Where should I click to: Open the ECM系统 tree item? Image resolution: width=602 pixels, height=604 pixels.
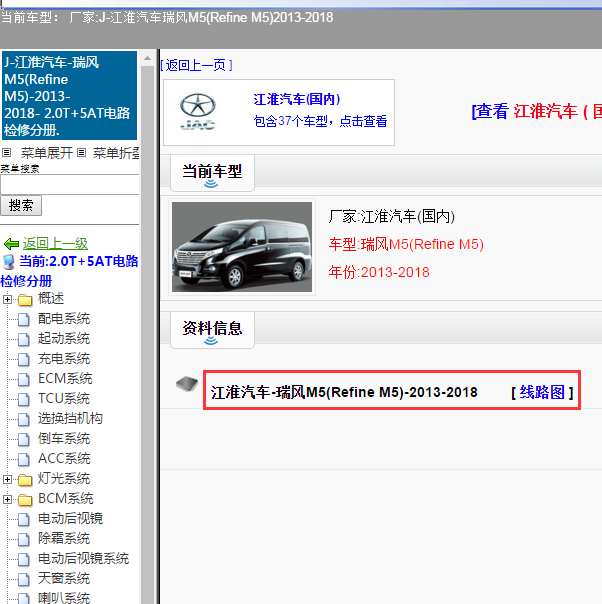65,379
